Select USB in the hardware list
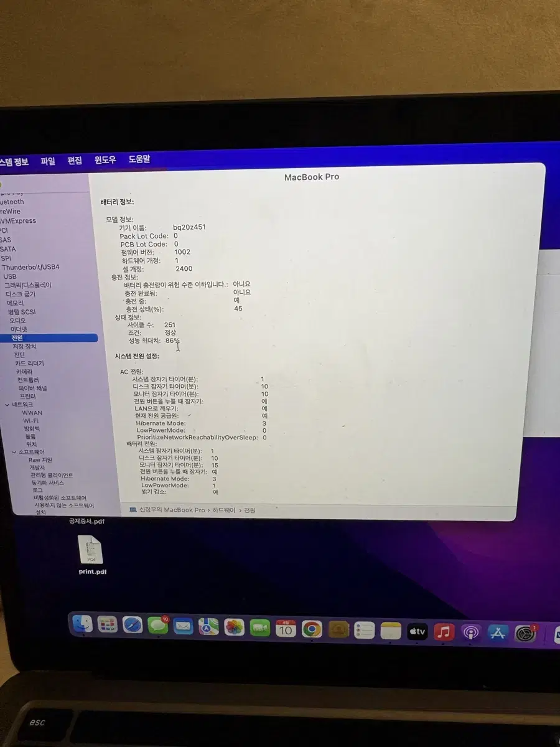560x747 pixels. pos(10,276)
